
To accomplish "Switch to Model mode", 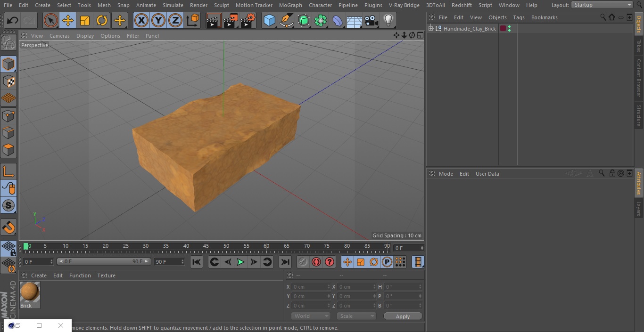I will click(8, 64).
